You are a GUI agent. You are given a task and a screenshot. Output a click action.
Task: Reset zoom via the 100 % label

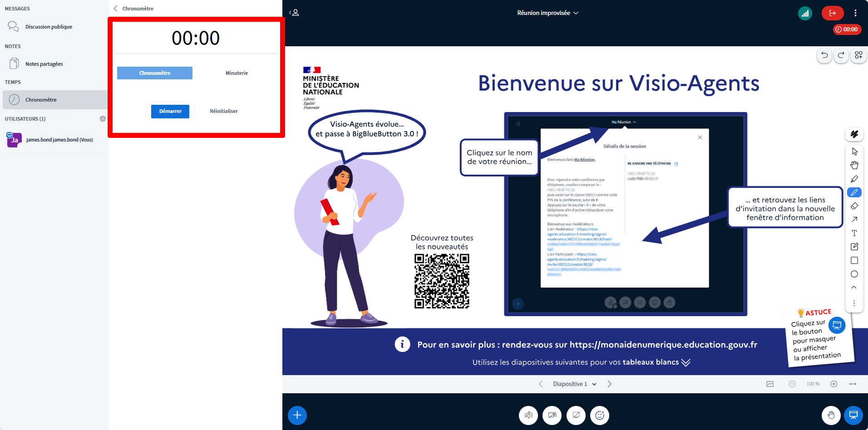813,384
